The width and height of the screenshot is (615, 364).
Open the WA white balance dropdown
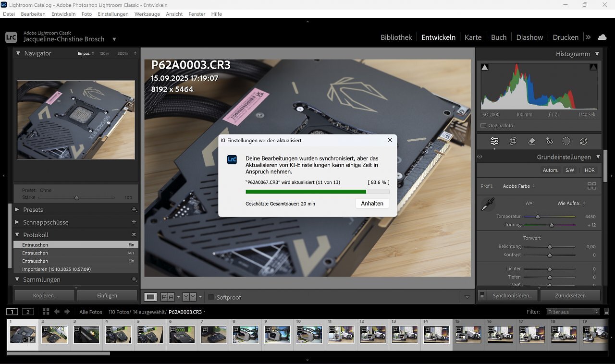(x=571, y=203)
